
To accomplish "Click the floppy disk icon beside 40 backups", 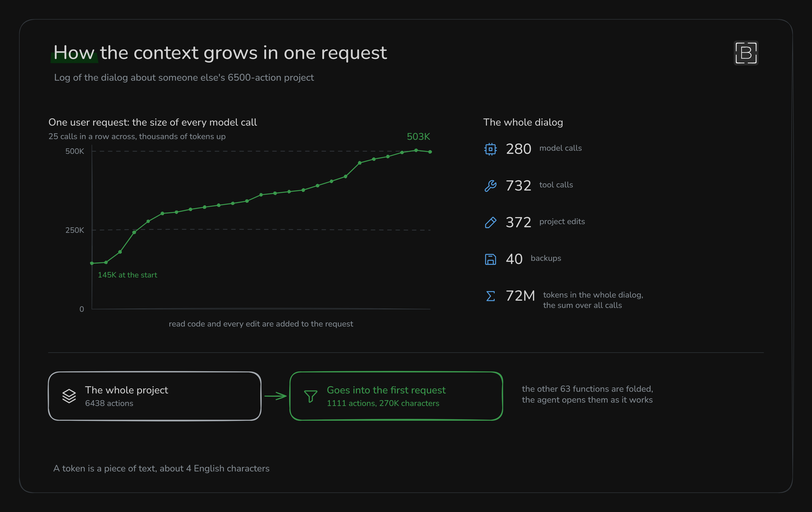I will pos(490,259).
